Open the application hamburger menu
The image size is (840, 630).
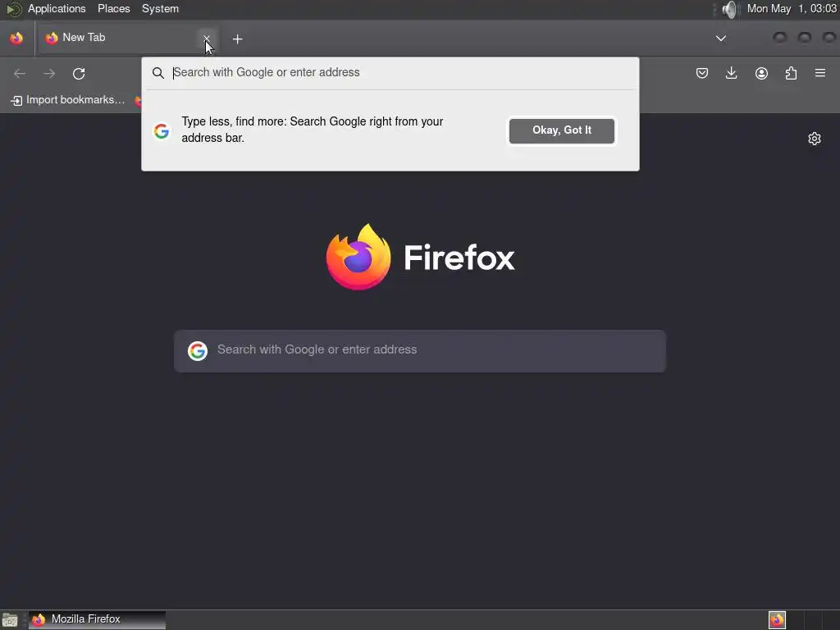click(x=820, y=73)
